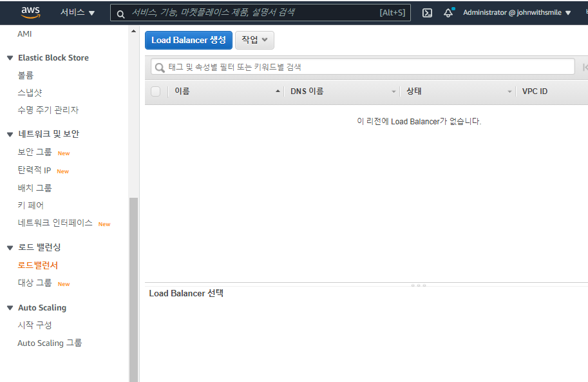This screenshot has width=588, height=382.
Task: Open the Administrator @ johnwithsmile account menu
Action: point(517,12)
